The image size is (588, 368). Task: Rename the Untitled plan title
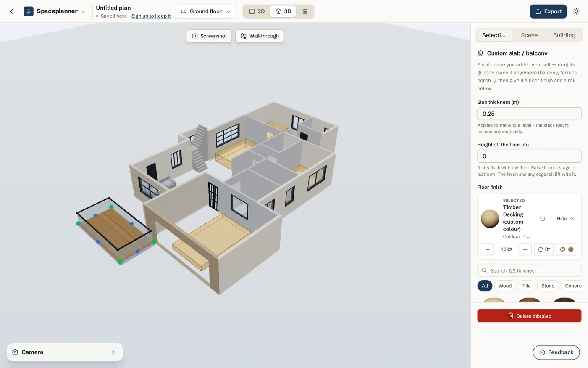tap(113, 8)
